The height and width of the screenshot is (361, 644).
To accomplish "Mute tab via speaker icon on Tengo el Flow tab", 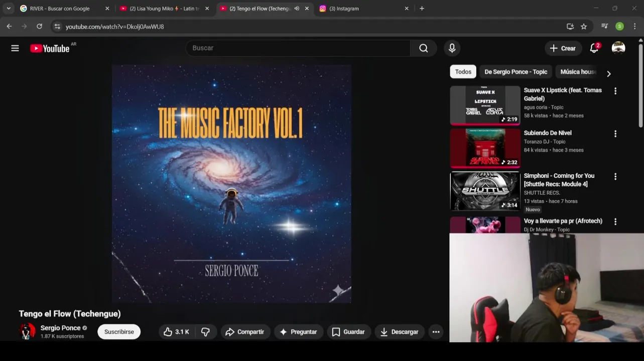I will [297, 9].
